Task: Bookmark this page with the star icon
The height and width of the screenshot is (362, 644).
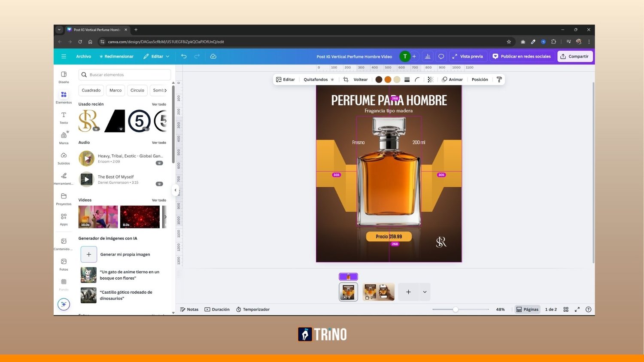Action: 509,42
